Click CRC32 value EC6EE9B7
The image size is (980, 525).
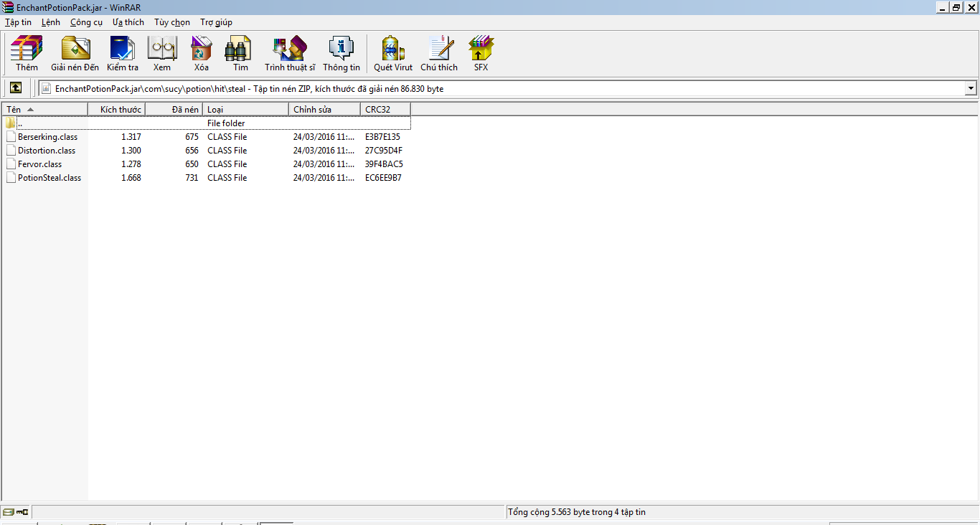(383, 177)
